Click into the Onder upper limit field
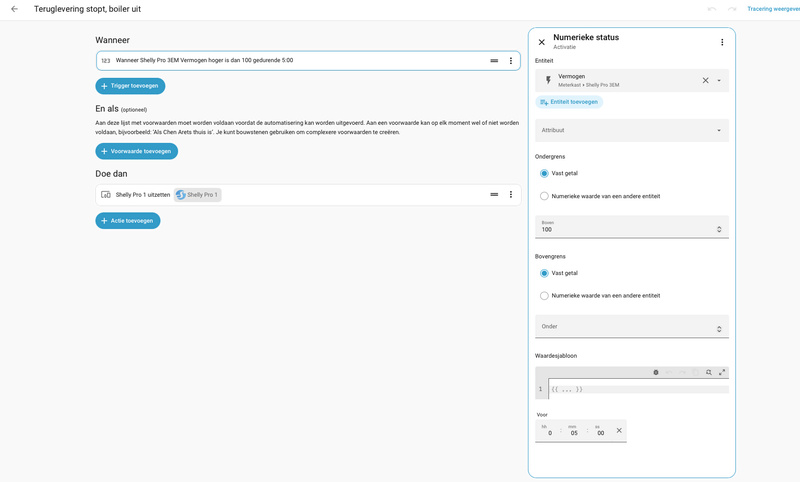The width and height of the screenshot is (800, 482). pos(632,326)
